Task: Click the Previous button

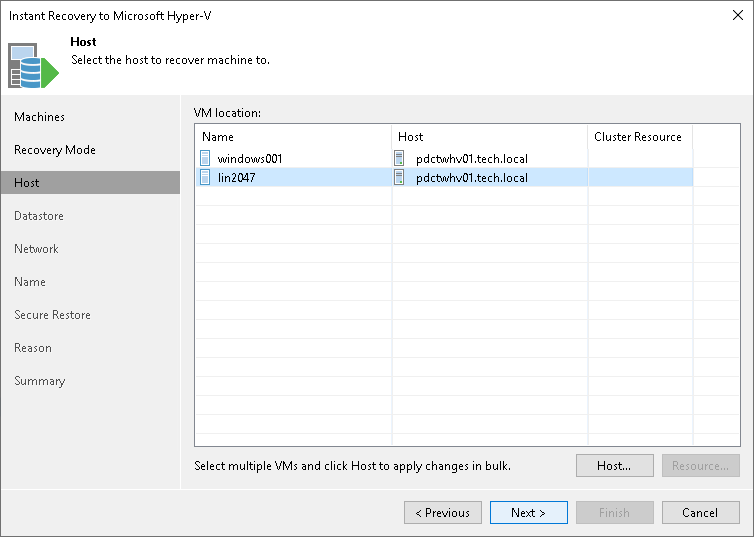Action: pyautogui.click(x=442, y=512)
